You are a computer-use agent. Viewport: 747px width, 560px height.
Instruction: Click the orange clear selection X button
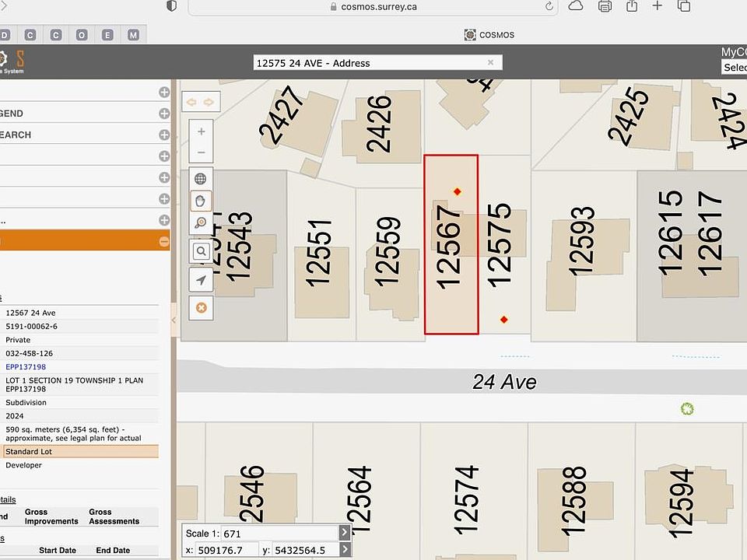coord(201,308)
